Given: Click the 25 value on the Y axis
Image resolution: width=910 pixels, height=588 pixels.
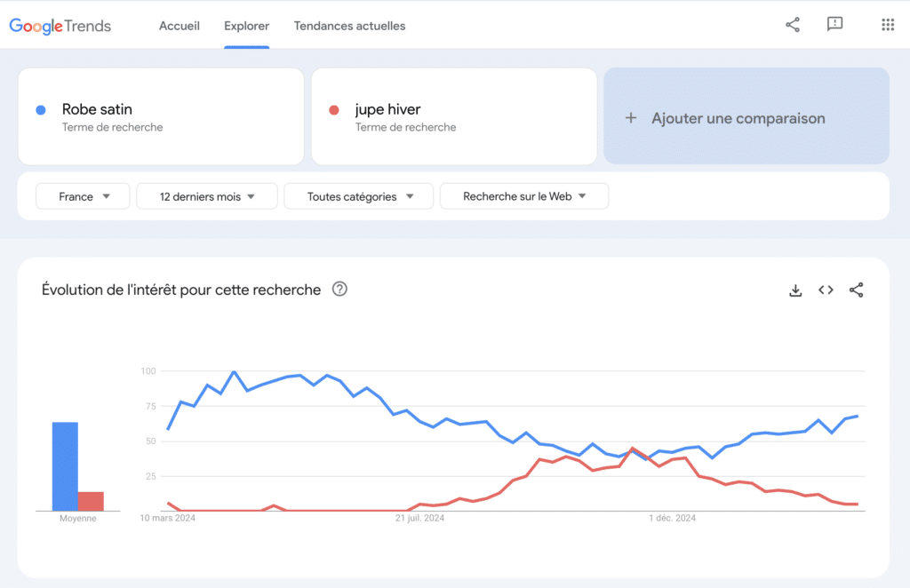Looking at the screenshot, I should (151, 476).
